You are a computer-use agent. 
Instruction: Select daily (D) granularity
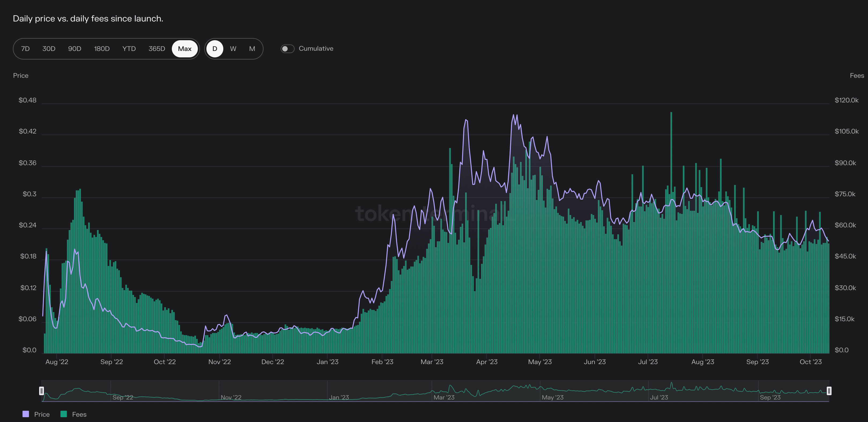(x=215, y=49)
